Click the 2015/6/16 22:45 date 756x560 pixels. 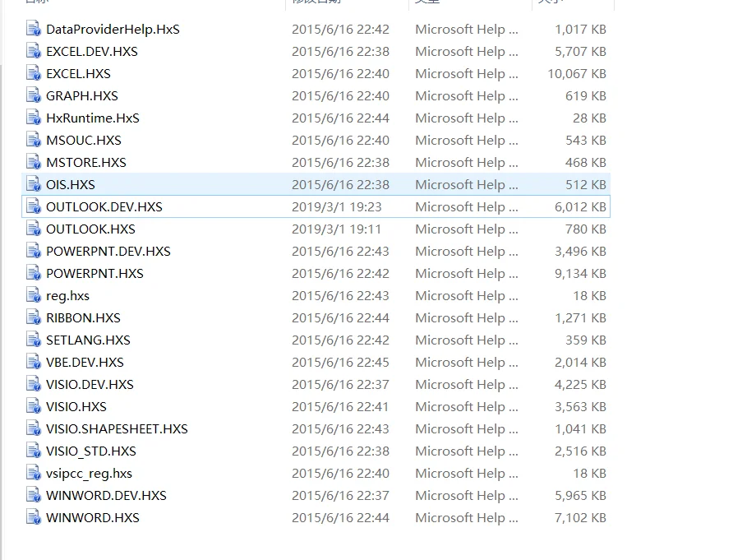[x=340, y=363]
